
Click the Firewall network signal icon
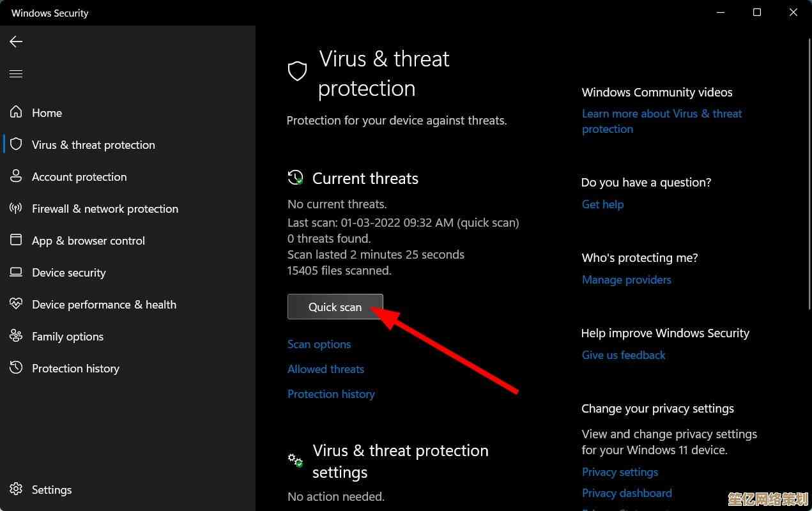click(16, 208)
